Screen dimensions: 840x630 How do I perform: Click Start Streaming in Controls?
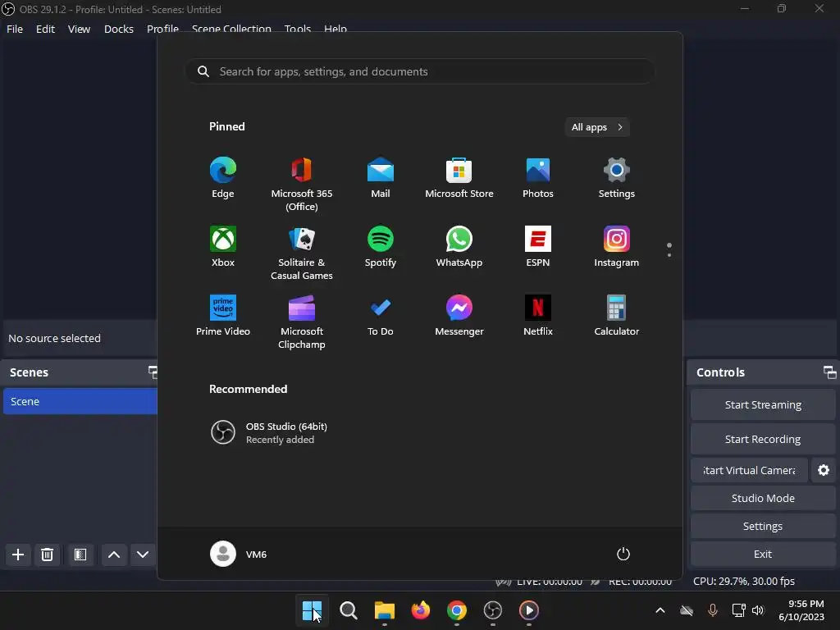(x=763, y=405)
